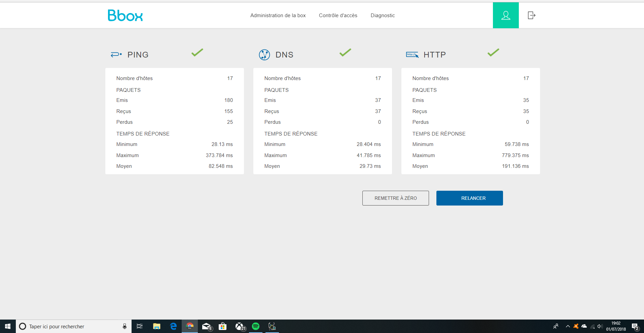
Task: Click DNS Perdus value 0
Action: (380, 122)
